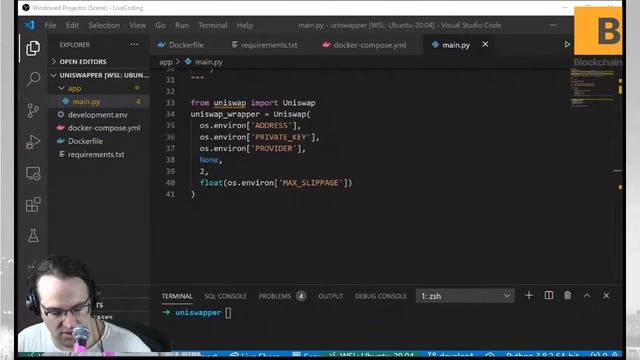Switch to docker-compose.yml editor tab

click(364, 45)
